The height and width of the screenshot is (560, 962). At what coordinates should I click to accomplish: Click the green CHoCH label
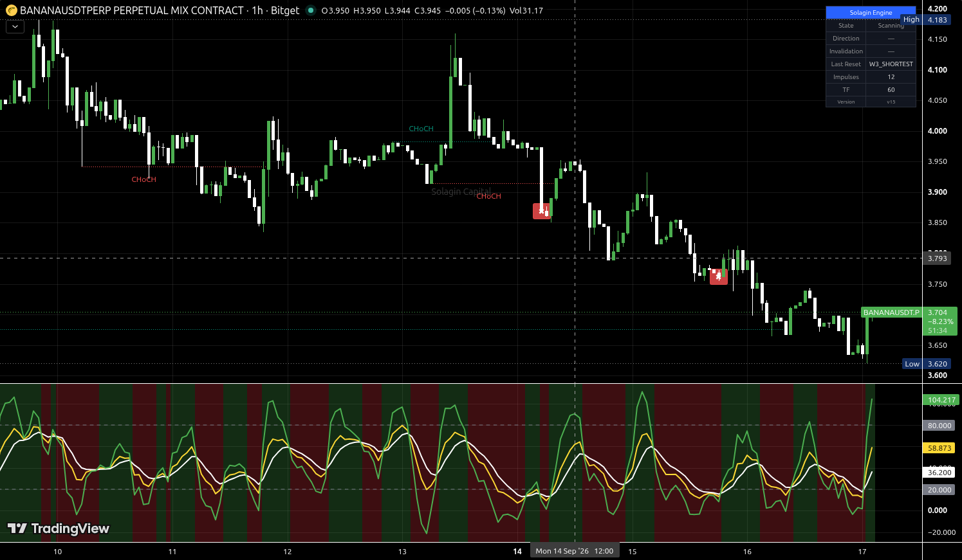[x=421, y=129]
